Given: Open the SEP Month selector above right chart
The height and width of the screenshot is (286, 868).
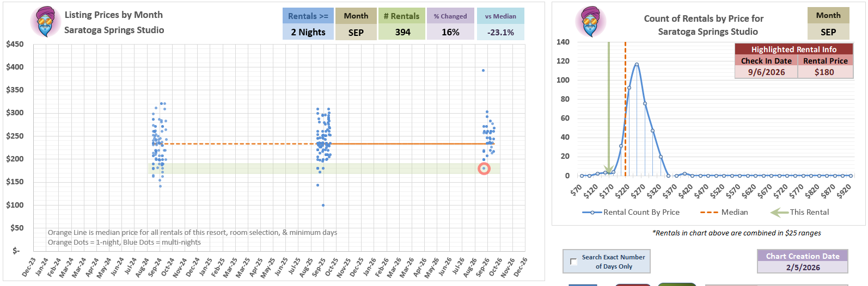Looking at the screenshot, I should click(x=828, y=32).
